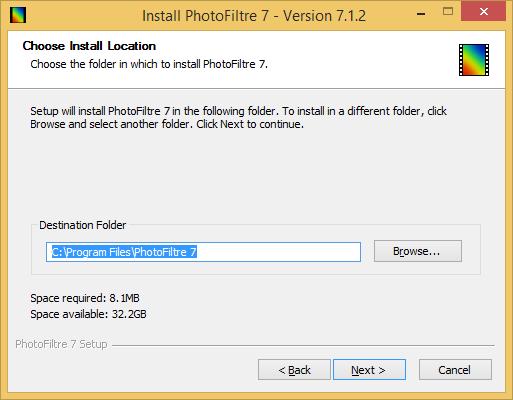Continue setup with the Next > button
Viewport: 513px width, 400px height.
coord(369,370)
